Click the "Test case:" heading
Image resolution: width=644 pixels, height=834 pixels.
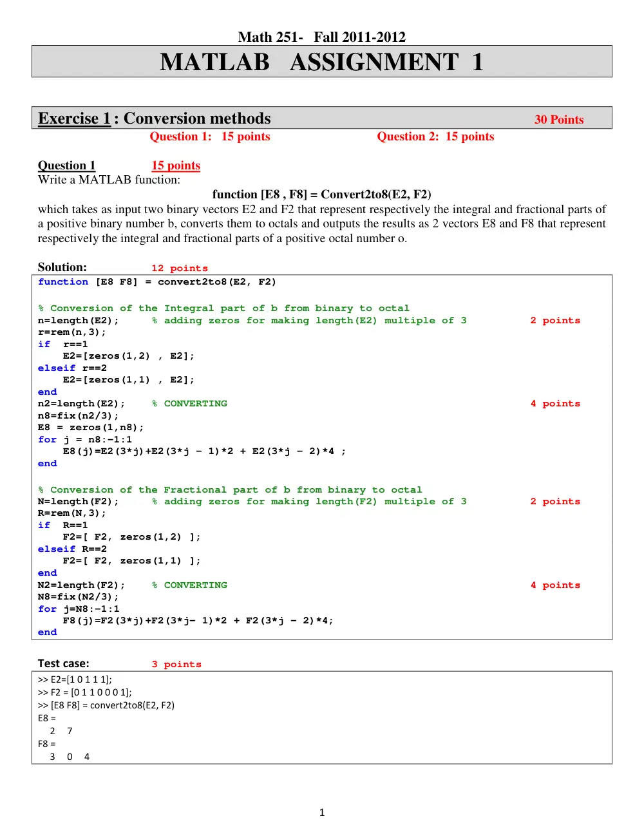64,663
